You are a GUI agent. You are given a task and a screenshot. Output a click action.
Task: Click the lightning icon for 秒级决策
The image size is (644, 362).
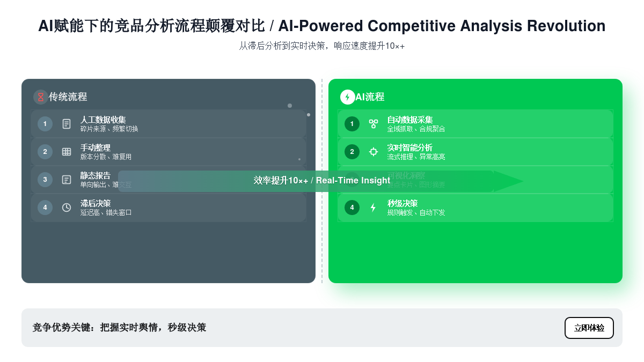point(374,208)
